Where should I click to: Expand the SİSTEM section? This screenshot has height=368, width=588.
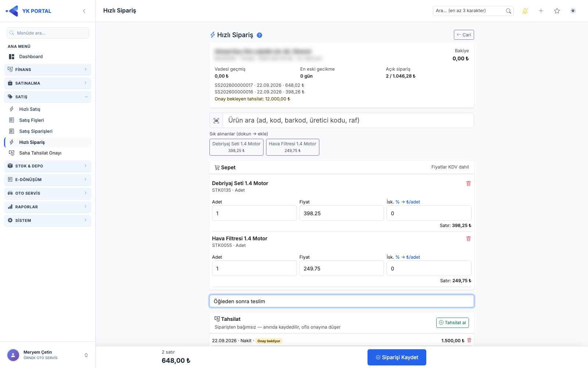tap(48, 220)
